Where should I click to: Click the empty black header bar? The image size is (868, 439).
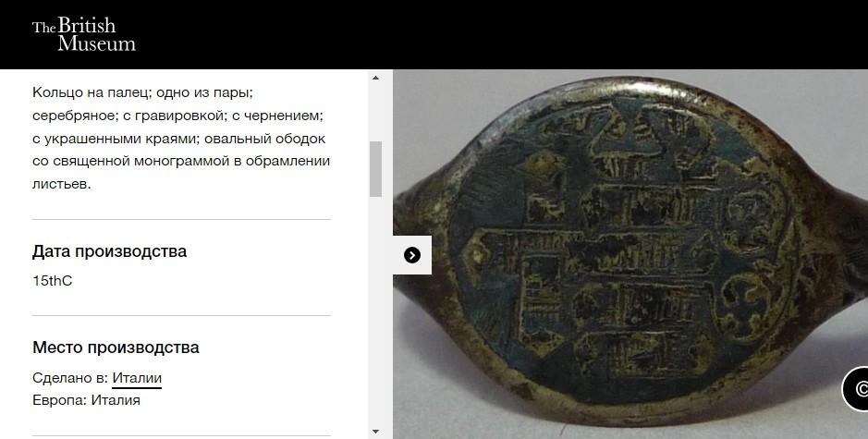498,34
